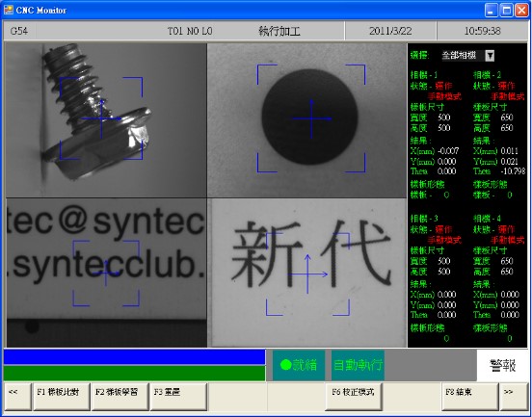The height and width of the screenshot is (417, 532).
Task: Select the camera 3 syntec text view
Action: [106, 273]
